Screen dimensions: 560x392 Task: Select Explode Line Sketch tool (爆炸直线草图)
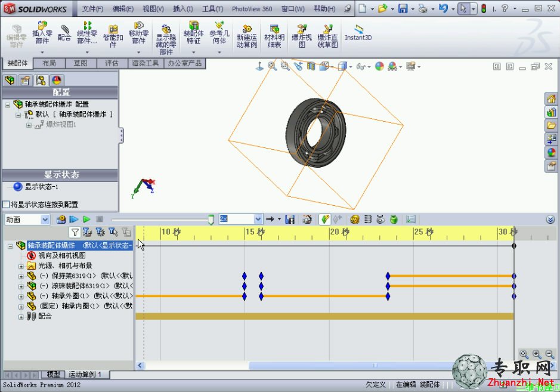tap(327, 36)
